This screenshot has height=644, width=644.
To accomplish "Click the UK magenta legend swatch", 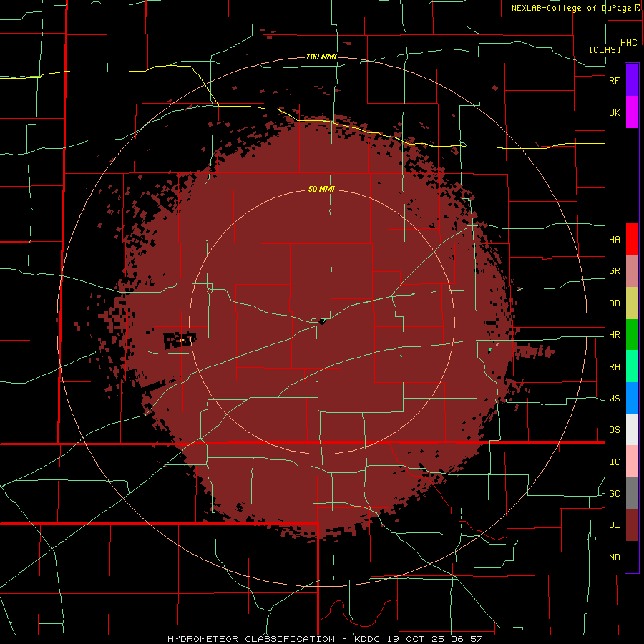I will [632, 112].
